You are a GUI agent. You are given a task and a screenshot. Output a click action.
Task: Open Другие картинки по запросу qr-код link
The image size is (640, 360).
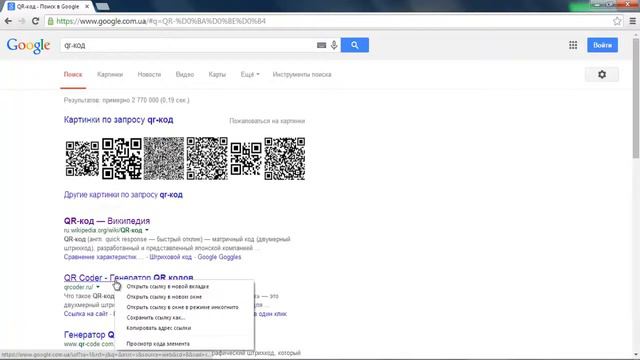coord(123,195)
